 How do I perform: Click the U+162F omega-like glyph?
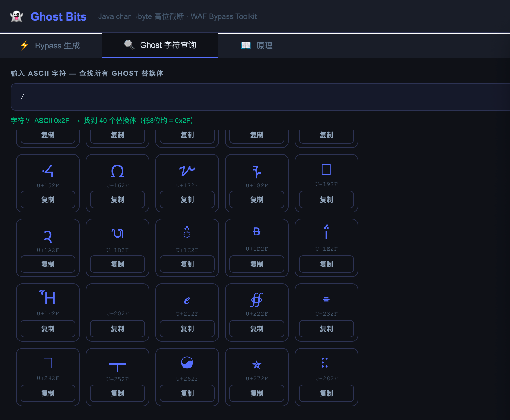pos(118,171)
